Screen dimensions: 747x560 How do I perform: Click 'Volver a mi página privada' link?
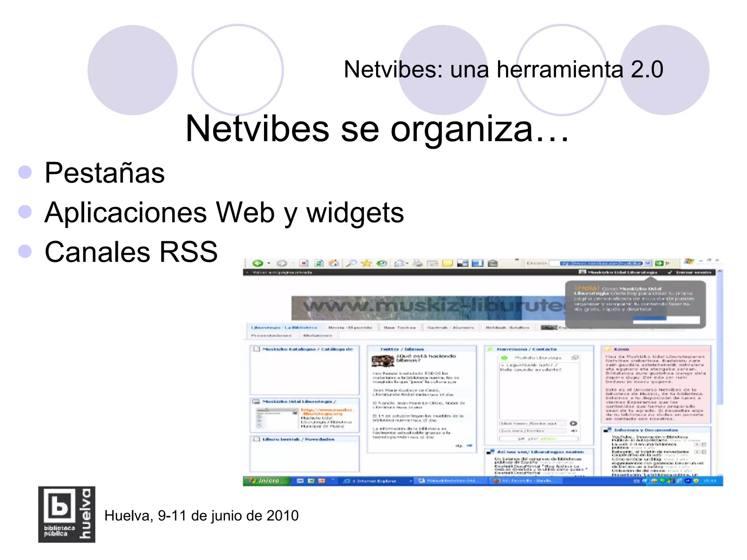coord(282,272)
